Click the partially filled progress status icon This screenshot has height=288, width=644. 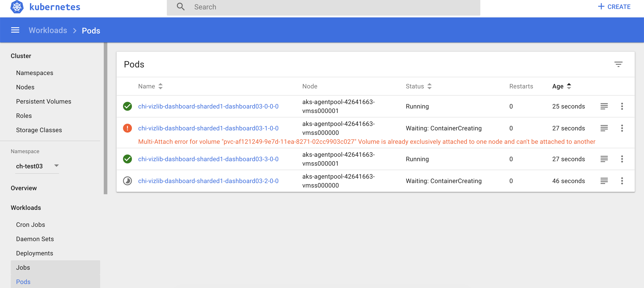127,181
